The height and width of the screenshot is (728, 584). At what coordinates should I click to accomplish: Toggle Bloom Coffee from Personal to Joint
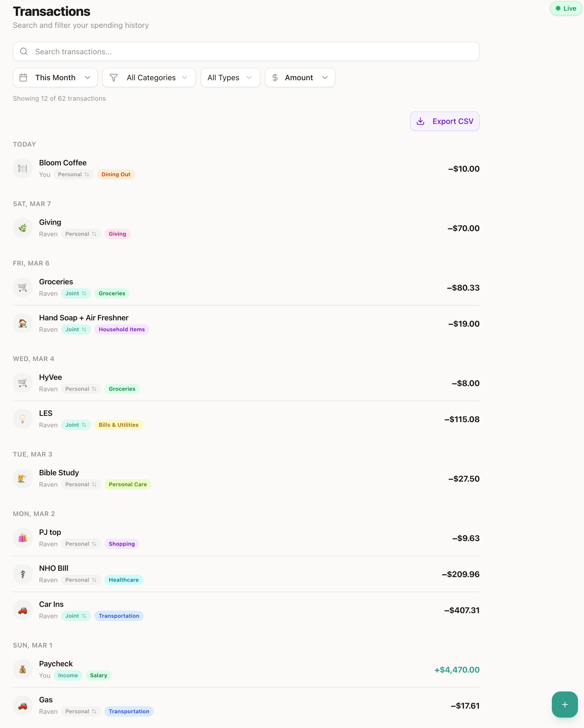pos(74,174)
